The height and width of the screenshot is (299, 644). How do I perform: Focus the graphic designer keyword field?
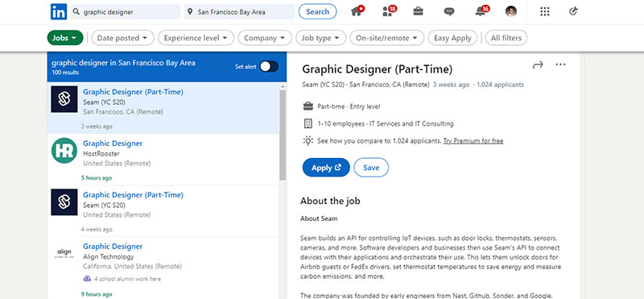pos(126,11)
